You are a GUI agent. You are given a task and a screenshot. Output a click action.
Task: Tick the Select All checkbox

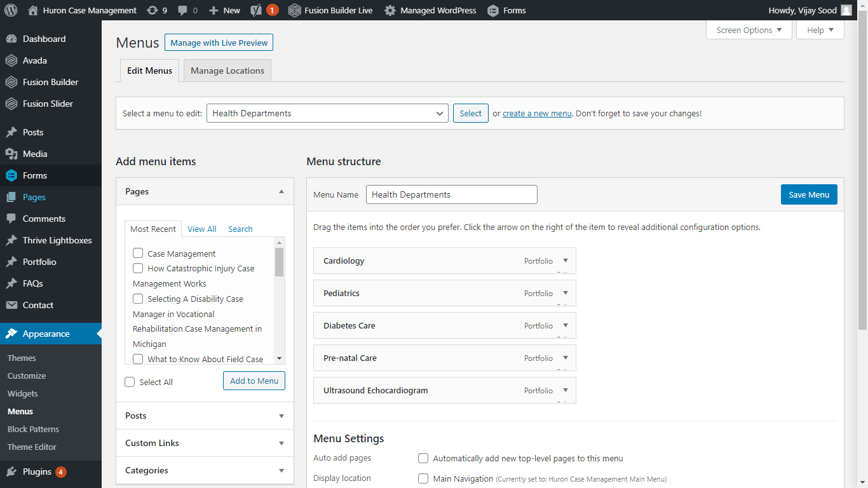point(130,382)
